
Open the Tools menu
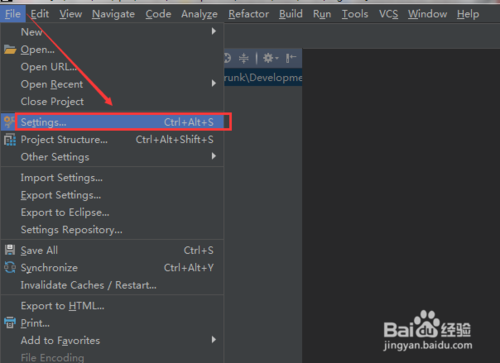(x=355, y=14)
